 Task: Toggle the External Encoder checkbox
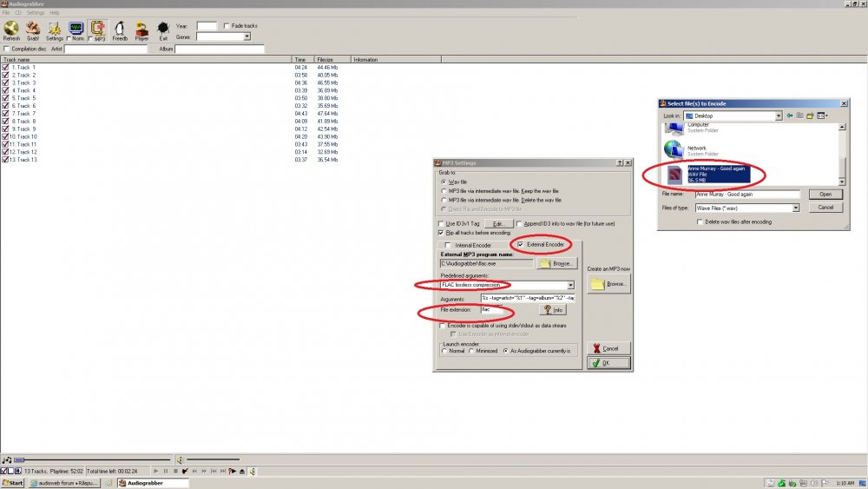pyautogui.click(x=520, y=244)
